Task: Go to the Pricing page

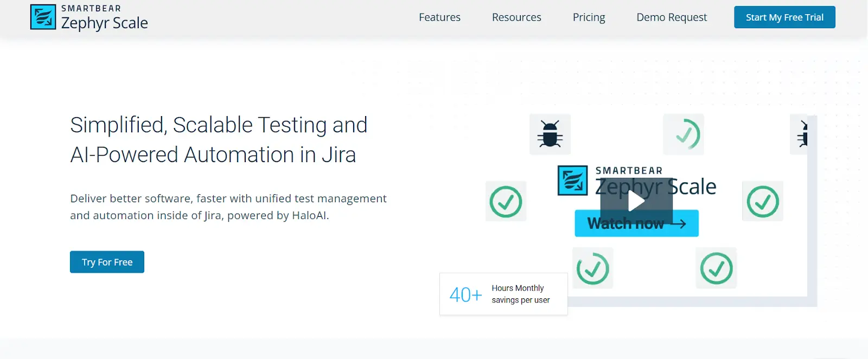Action: [589, 17]
